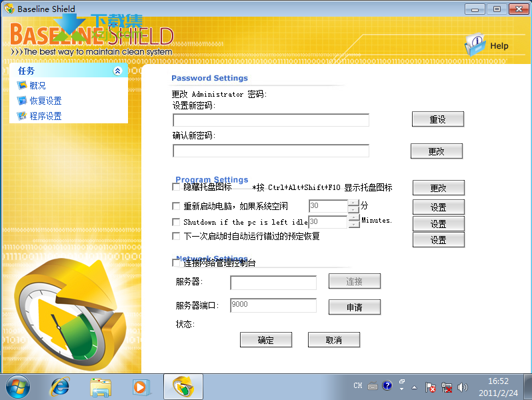Screen dimensions: 532x400
Task: Open 程序设置 in task list
Action: click(x=45, y=116)
